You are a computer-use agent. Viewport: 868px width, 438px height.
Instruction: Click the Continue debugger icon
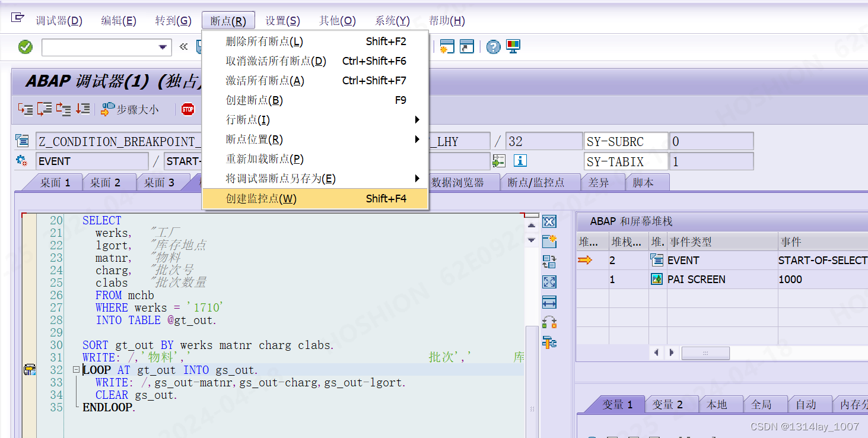click(82, 109)
